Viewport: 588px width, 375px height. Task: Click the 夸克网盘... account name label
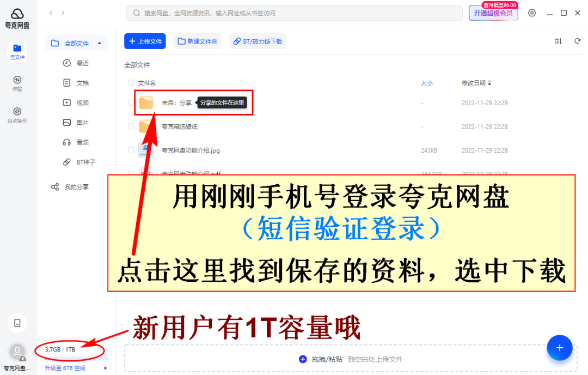pyautogui.click(x=17, y=368)
